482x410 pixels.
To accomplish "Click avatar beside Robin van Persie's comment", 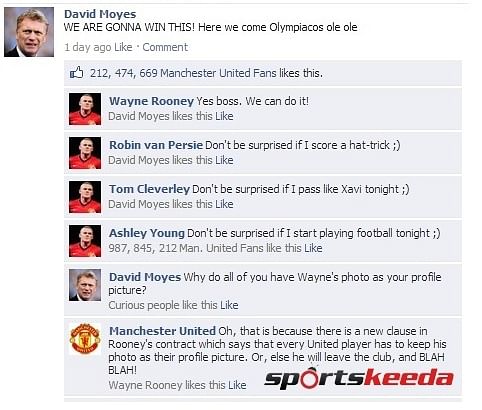I will click(x=85, y=153).
